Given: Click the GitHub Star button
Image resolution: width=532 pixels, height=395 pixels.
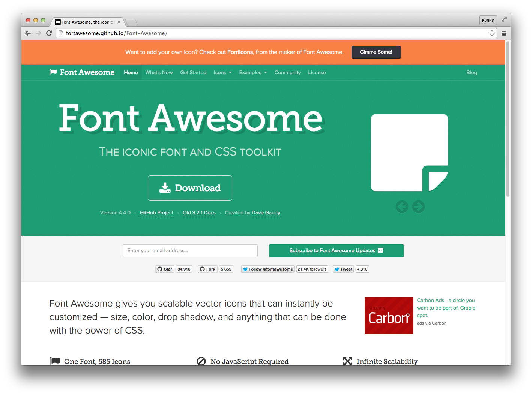Looking at the screenshot, I should coord(165,269).
